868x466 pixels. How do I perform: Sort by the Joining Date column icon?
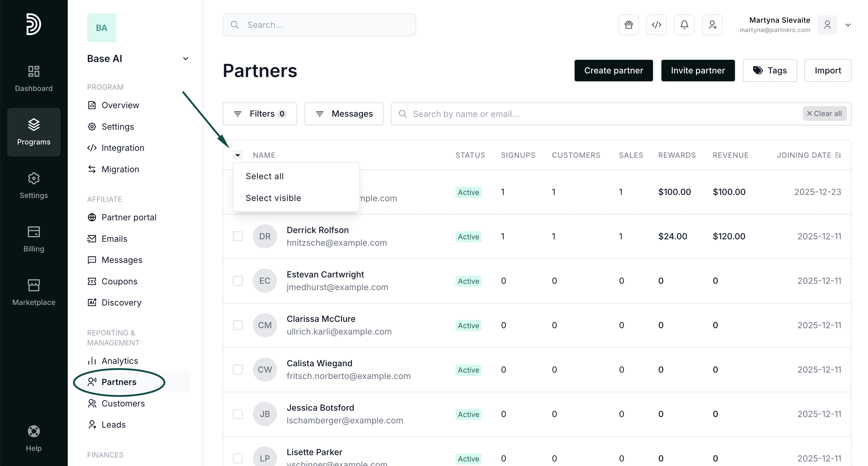(x=838, y=155)
